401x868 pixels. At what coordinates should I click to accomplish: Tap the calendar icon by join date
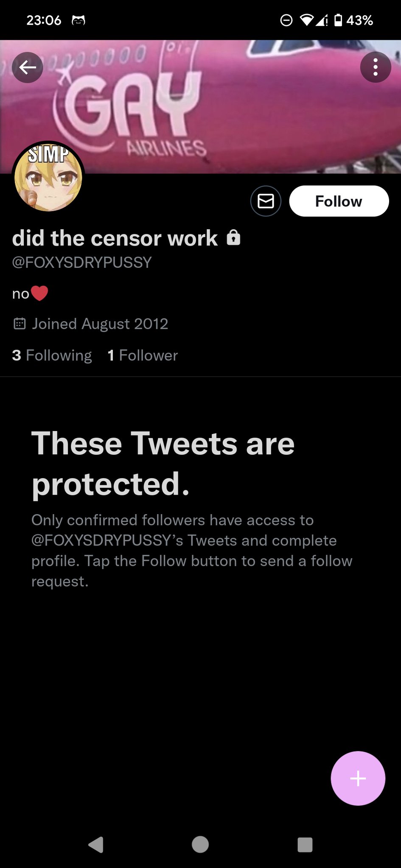(x=20, y=324)
